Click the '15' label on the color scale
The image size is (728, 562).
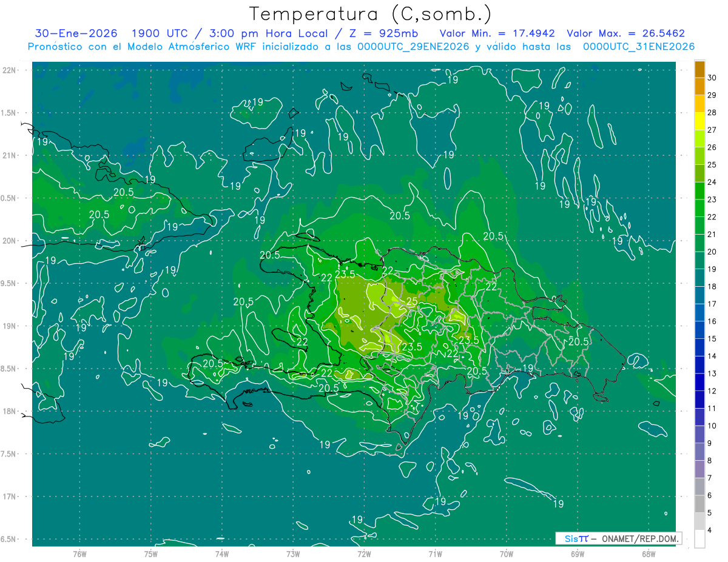pos(712,339)
